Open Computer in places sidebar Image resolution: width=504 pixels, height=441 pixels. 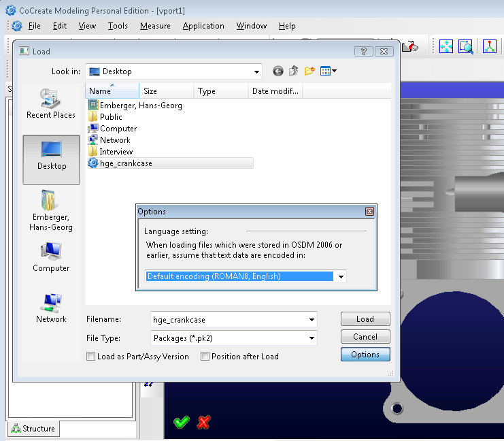pyautogui.click(x=51, y=257)
